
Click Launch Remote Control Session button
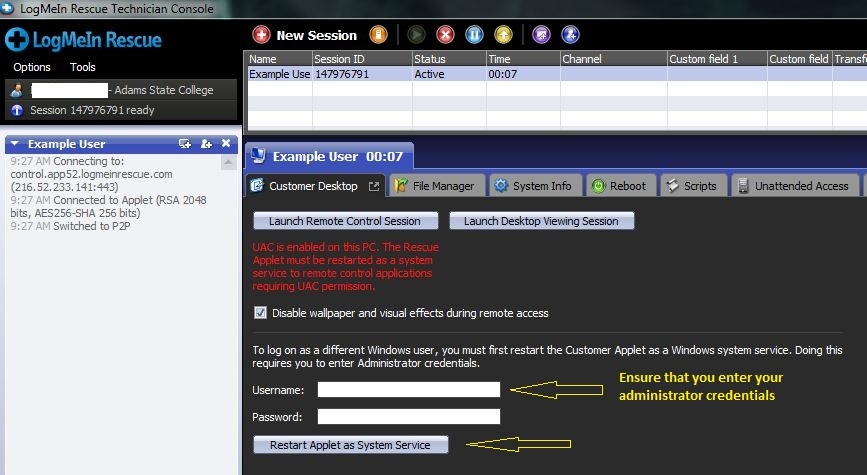346,221
